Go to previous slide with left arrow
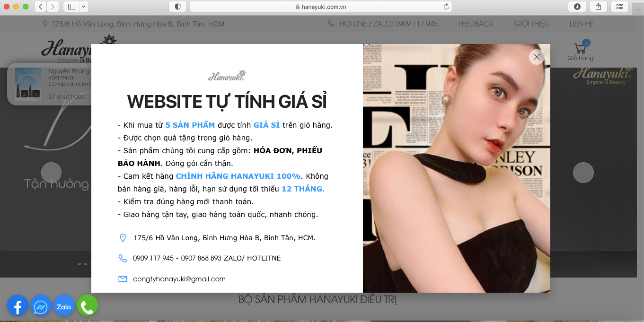Viewport: 644px width, 322px height. tap(51, 173)
